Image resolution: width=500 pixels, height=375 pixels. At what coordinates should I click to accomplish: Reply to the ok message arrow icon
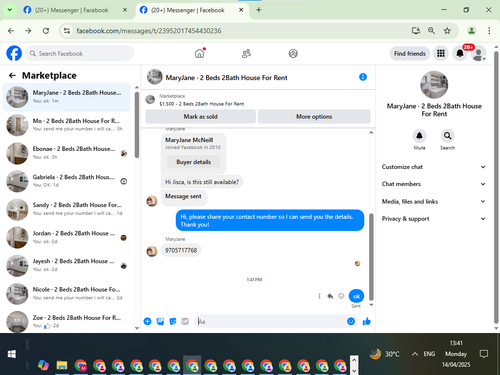[330, 296]
